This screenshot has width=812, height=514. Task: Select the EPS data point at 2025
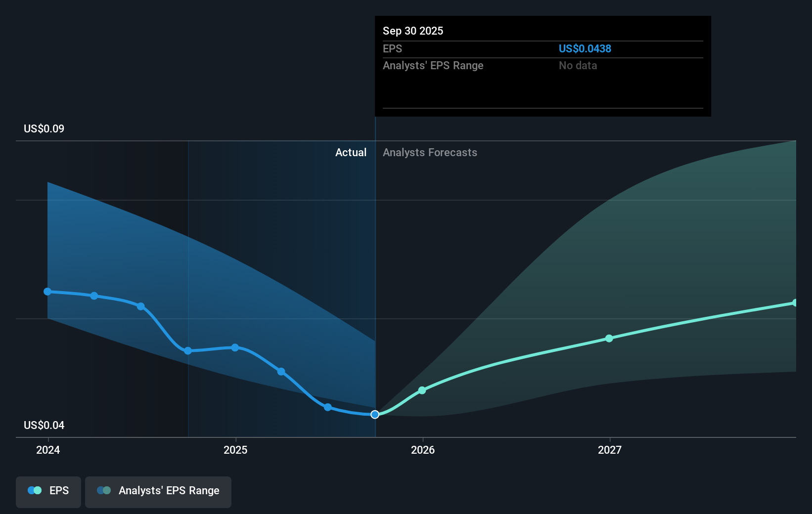[235, 347]
